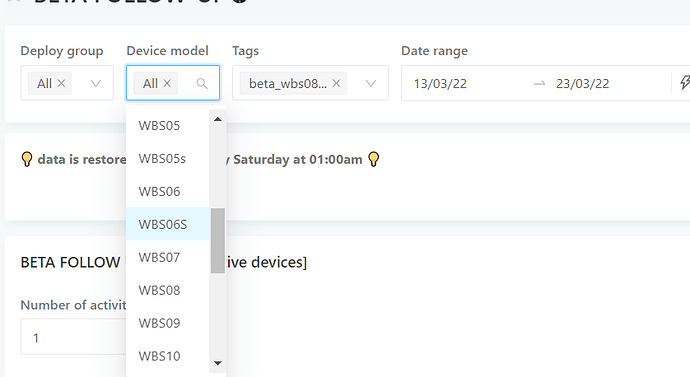The image size is (690, 377).
Task: Open the quick ranges lightning icon
Action: 685,83
